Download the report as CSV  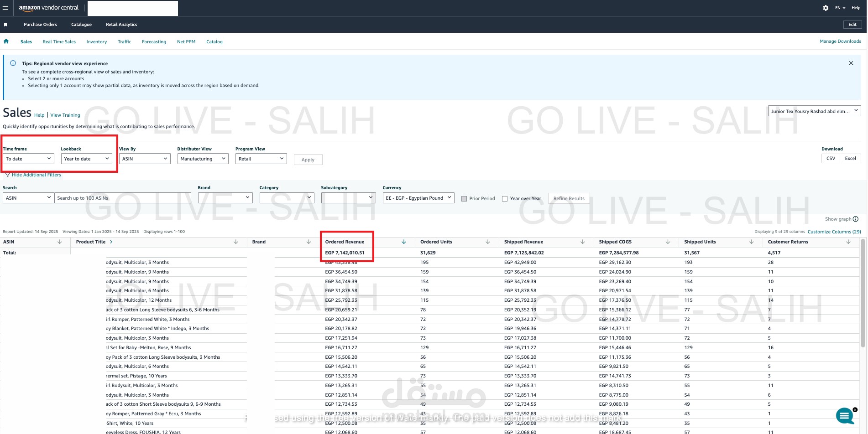click(831, 159)
